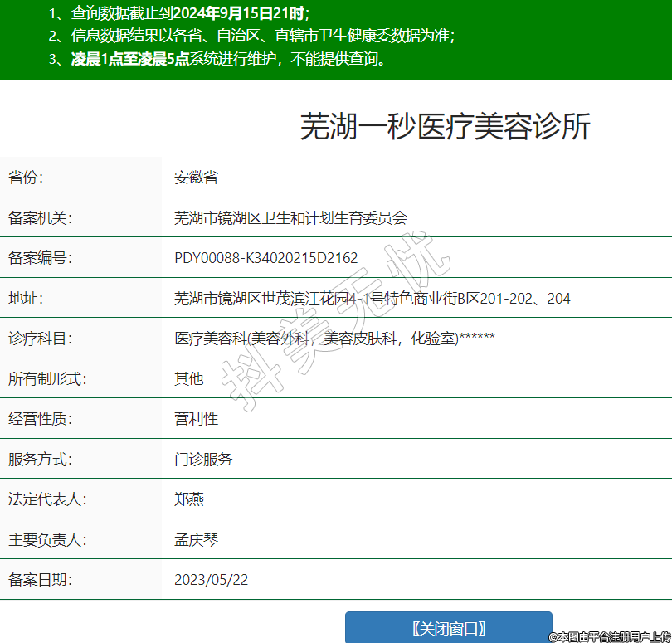Click the service type 门诊服务

pos(203,459)
